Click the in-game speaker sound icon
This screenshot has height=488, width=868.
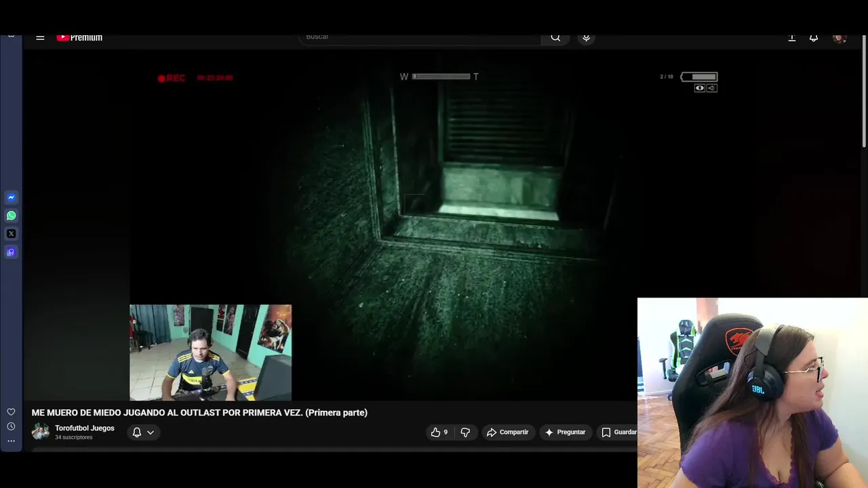pyautogui.click(x=712, y=88)
